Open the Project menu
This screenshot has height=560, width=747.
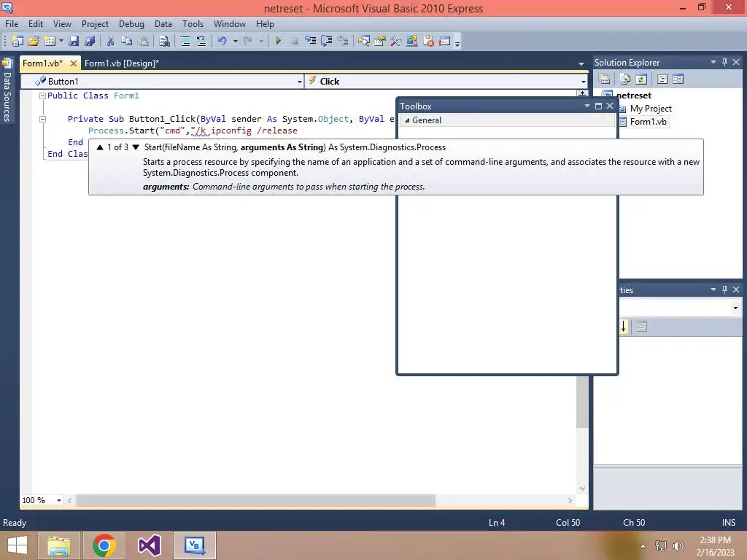point(95,24)
